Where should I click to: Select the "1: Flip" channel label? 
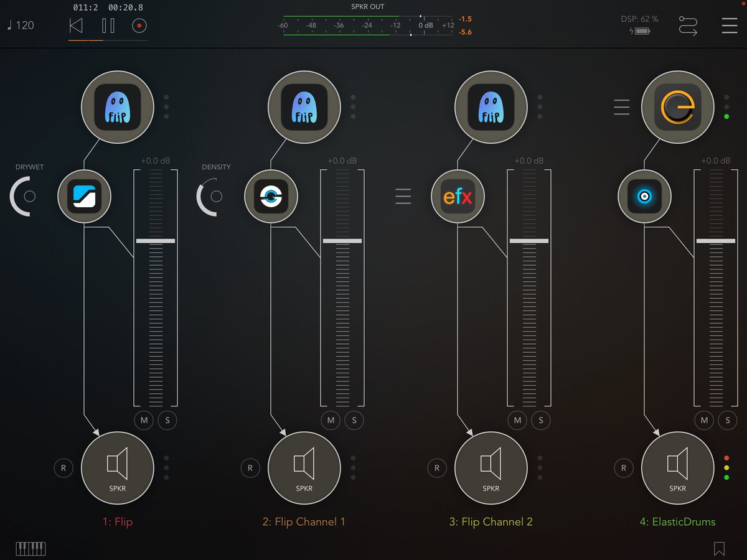[x=118, y=521]
